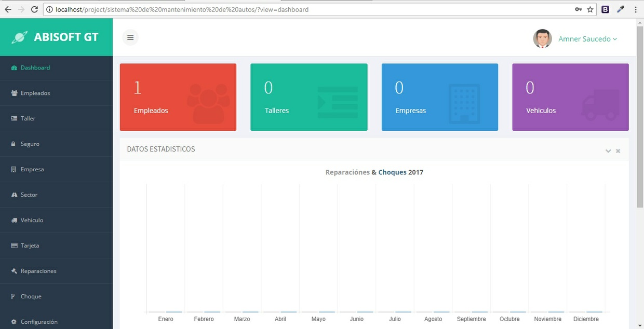644x329 pixels.
Task: Click the Reparaciones wrench icon
Action: 14,271
